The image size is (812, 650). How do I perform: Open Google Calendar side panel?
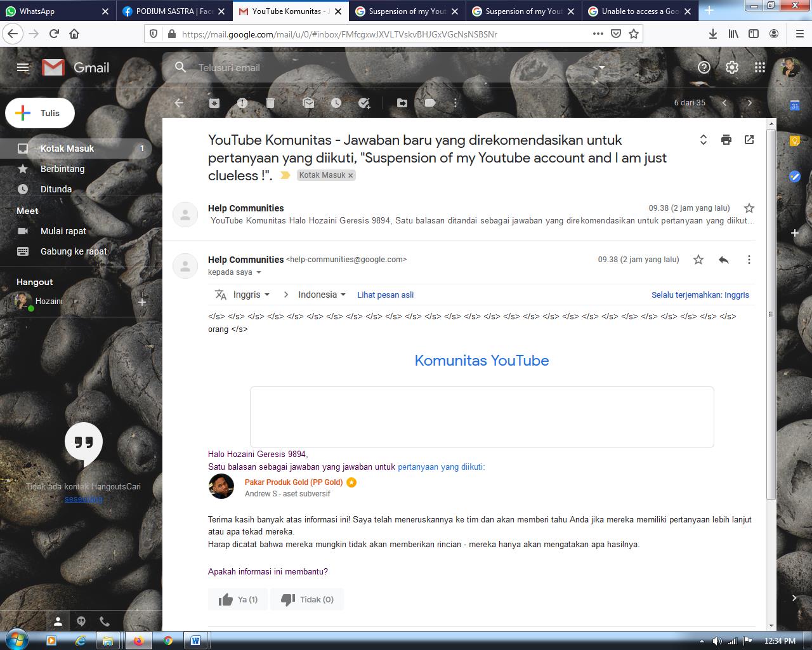(794, 105)
